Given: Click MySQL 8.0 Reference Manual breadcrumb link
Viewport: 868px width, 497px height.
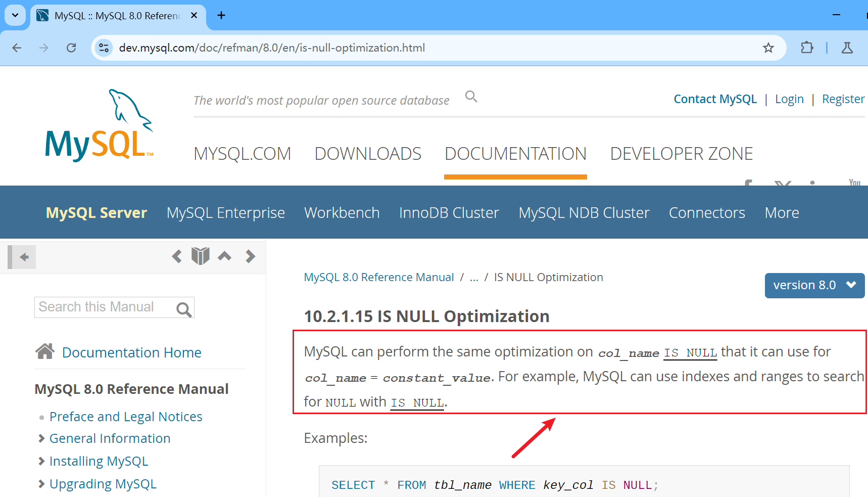Looking at the screenshot, I should point(379,277).
